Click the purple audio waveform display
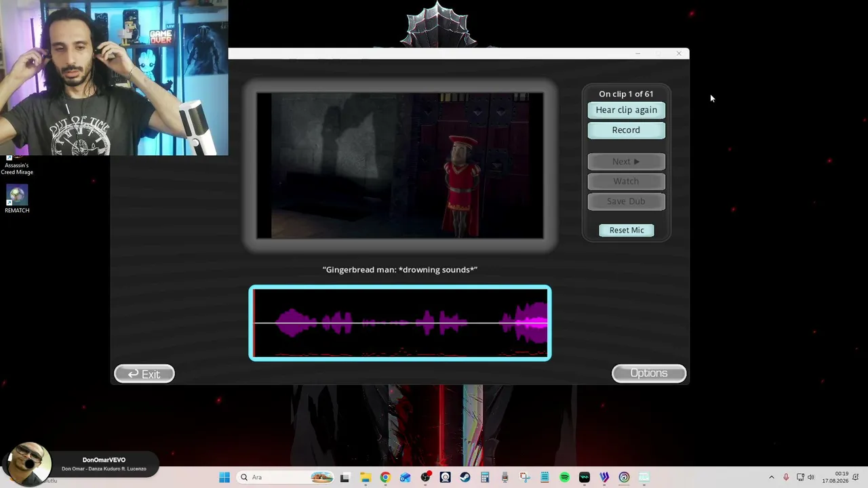Screen dimensions: 868x488 click(x=400, y=323)
